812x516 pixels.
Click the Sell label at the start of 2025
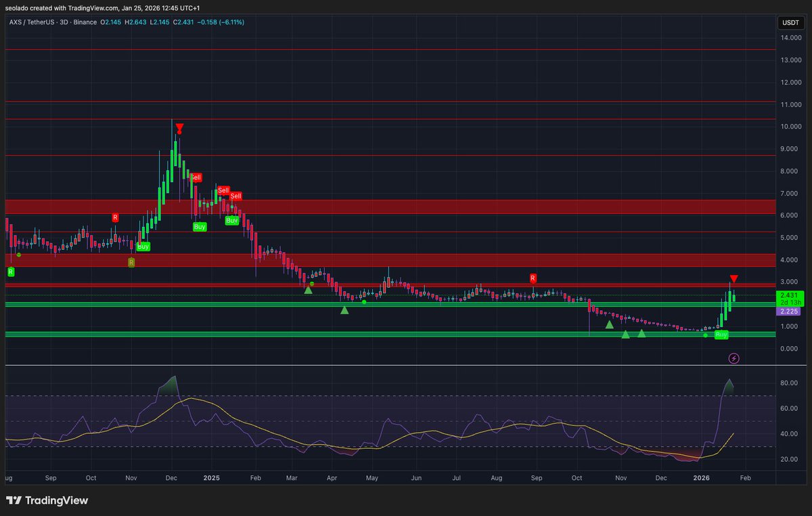[x=223, y=191]
